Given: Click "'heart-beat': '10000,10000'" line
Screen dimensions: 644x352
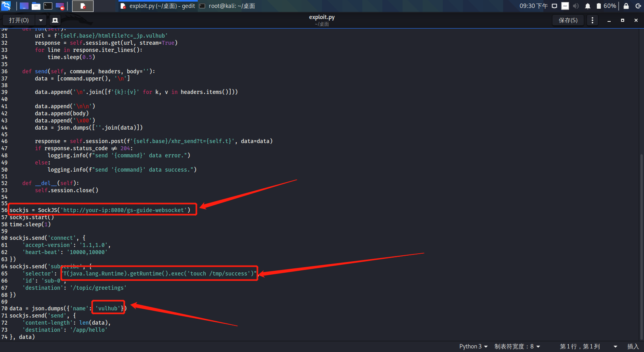Looking at the screenshot, I should coord(65,252).
